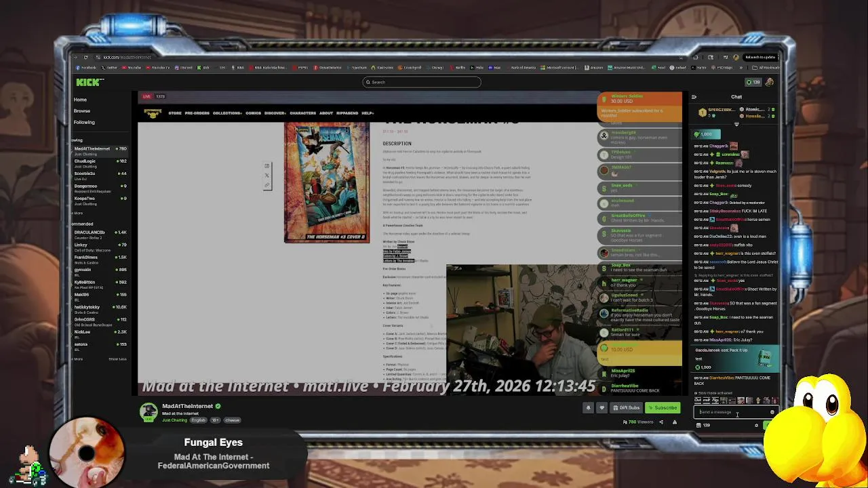Click the Gift Subs button
Screen dimensions: 868x488
pyautogui.click(x=626, y=407)
